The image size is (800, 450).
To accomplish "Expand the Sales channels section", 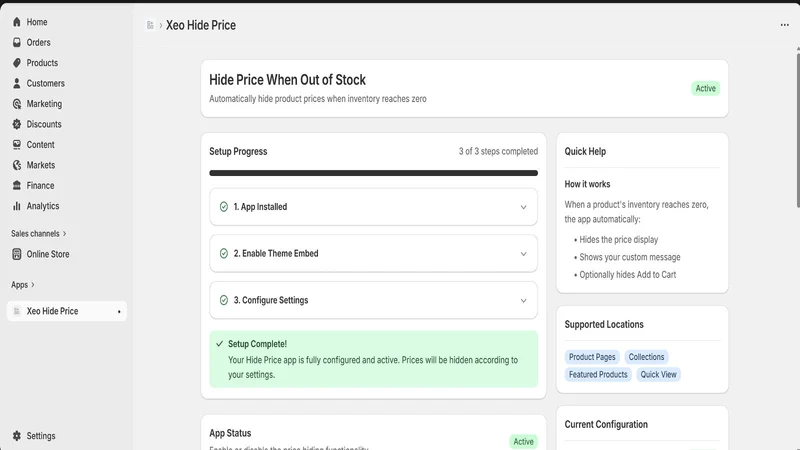I will (39, 234).
